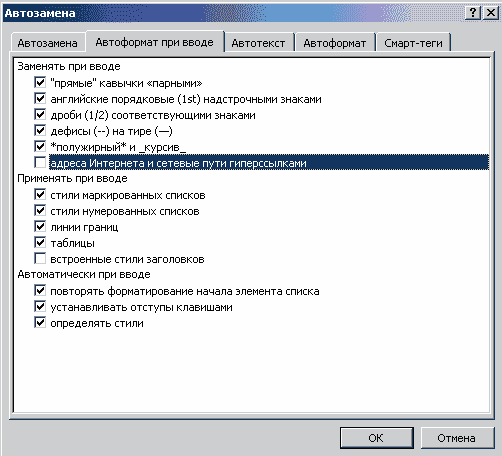The image size is (502, 456).
Task: Uncheck hyphens (--) to dash checkbox
Action: click(x=40, y=130)
